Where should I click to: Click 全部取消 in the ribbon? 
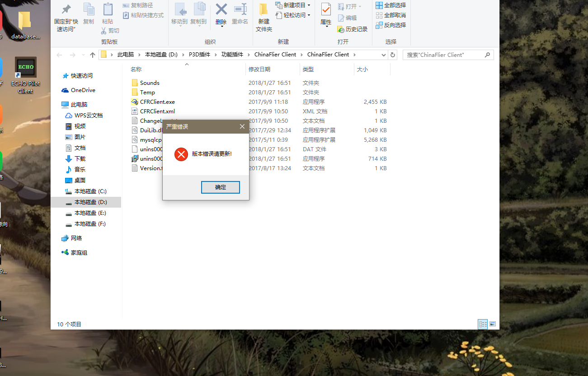click(x=390, y=15)
